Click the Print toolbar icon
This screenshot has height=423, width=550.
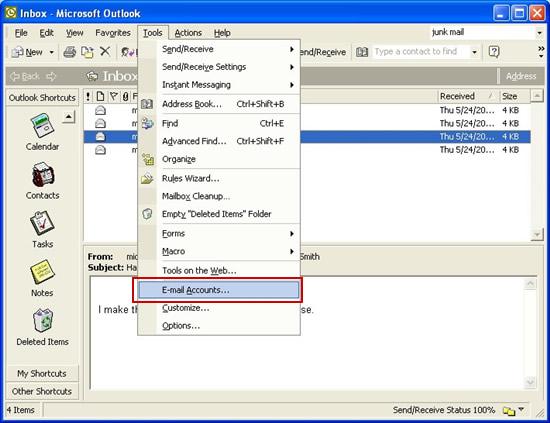(69, 52)
